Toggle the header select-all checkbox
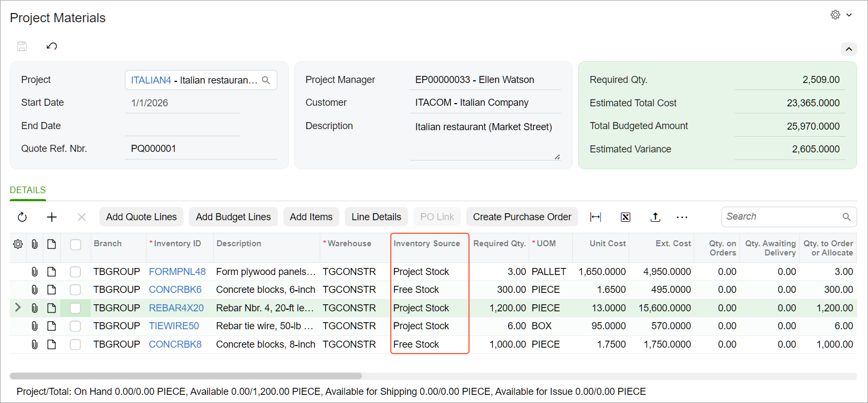Viewport: 868px width, 403px height. click(75, 245)
